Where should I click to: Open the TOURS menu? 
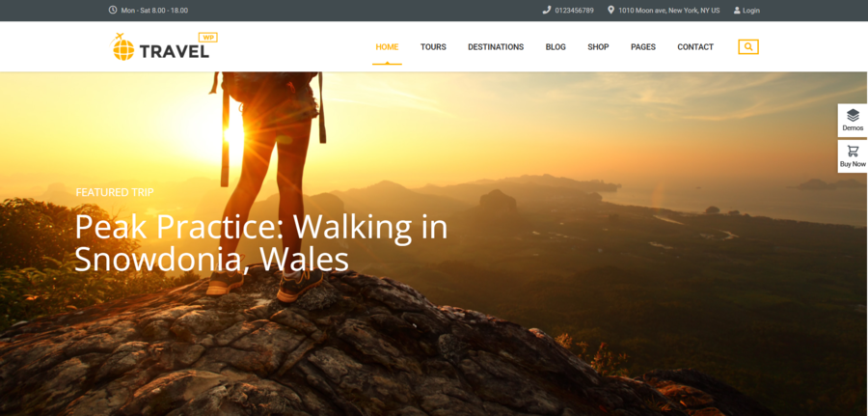(x=433, y=47)
